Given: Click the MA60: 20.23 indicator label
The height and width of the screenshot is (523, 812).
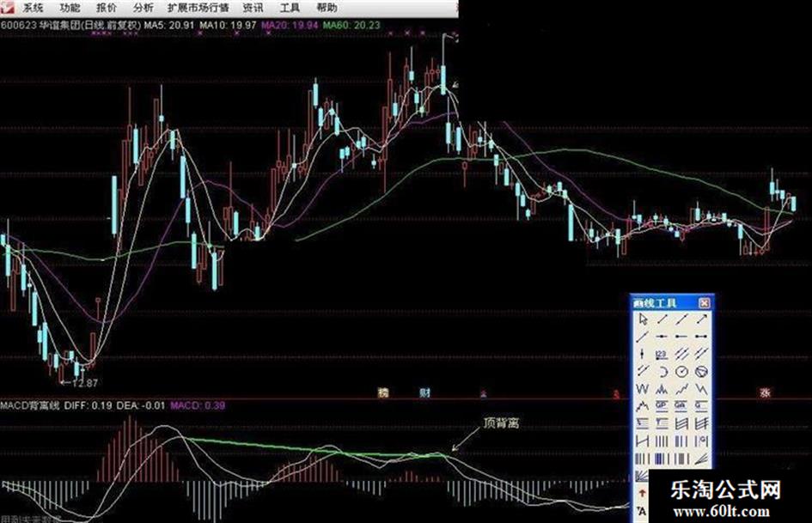Looking at the screenshot, I should 351,25.
